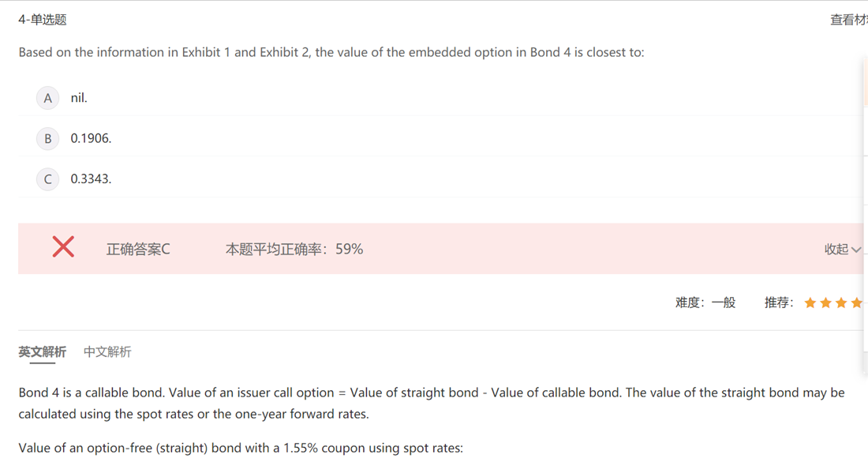Switch to the 英文解析 tab
This screenshot has width=868, height=462.
tap(43, 351)
